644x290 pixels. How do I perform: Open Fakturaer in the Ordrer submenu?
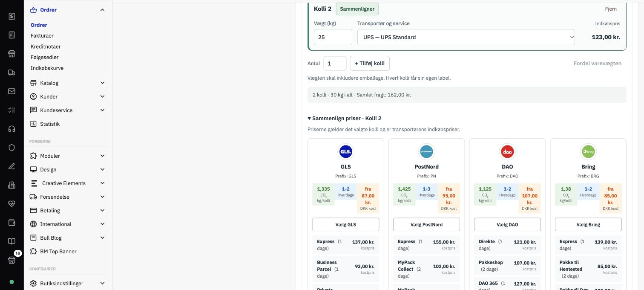(x=42, y=36)
